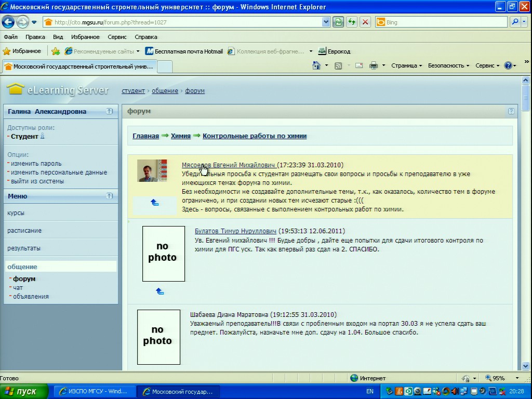This screenshot has width=532, height=399.
Task: Start search with the magnifier icon
Action: click(515, 22)
